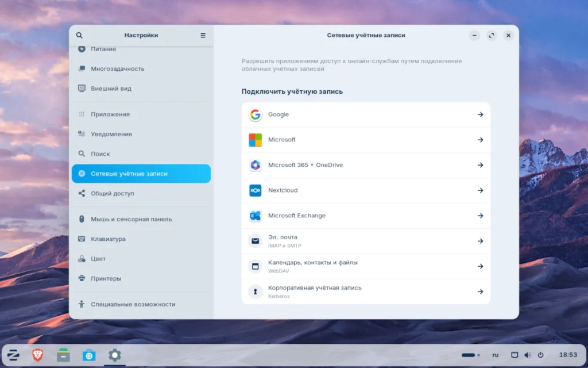
Task: Open Специальные возможности settings section
Action: coord(141,304)
